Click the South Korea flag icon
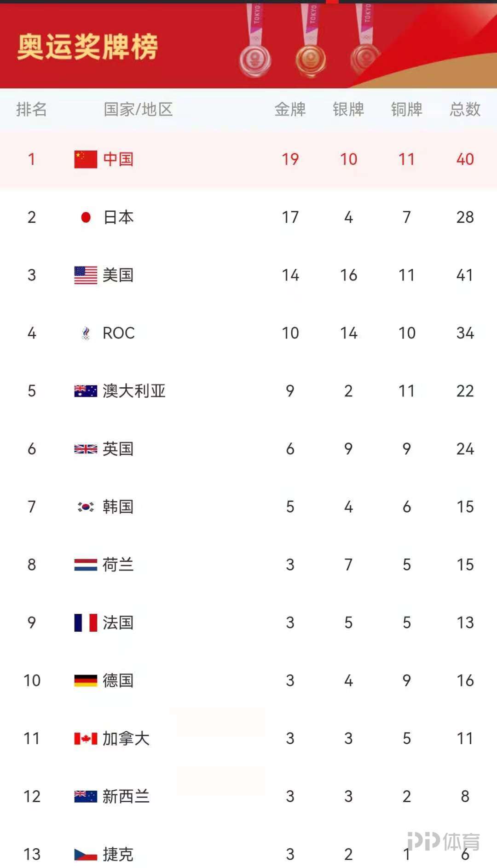The width and height of the screenshot is (497, 868). [86, 507]
